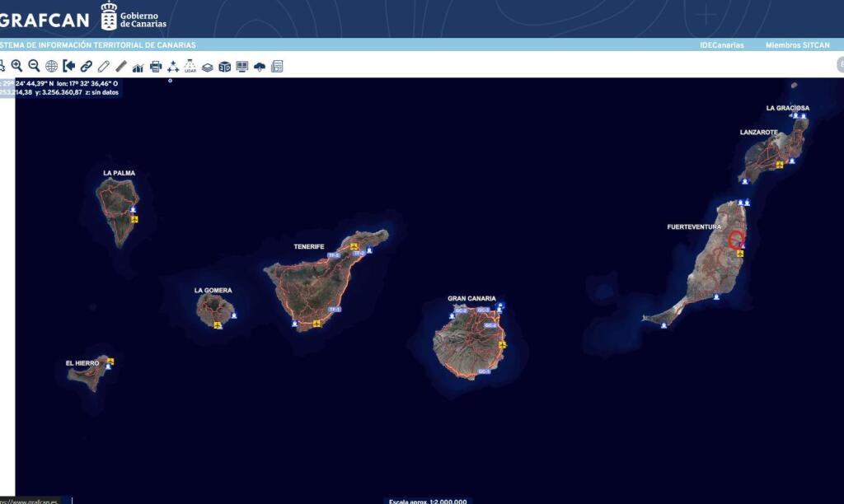Click the printer icon to print map

pyautogui.click(x=156, y=66)
